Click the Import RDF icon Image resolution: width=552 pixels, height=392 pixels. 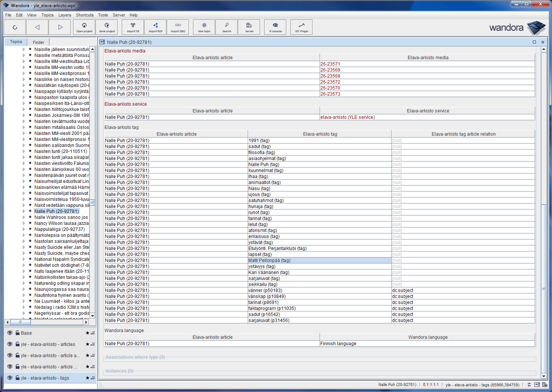(156, 27)
